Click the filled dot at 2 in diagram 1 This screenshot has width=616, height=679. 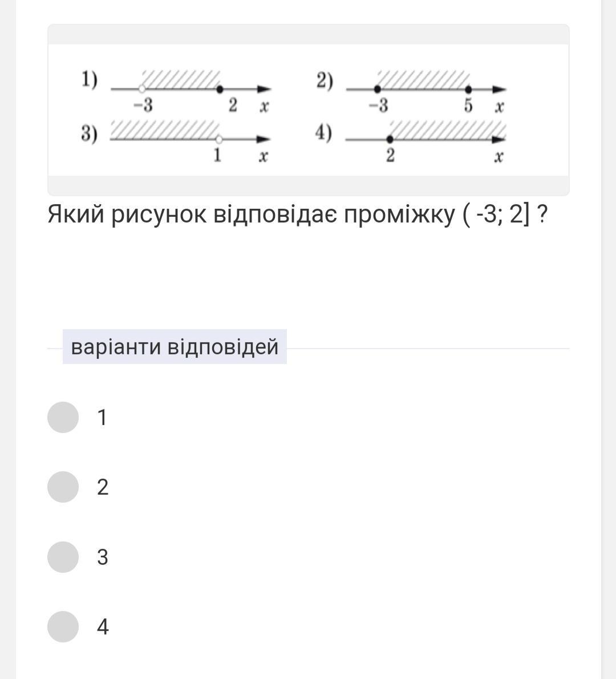[x=220, y=89]
